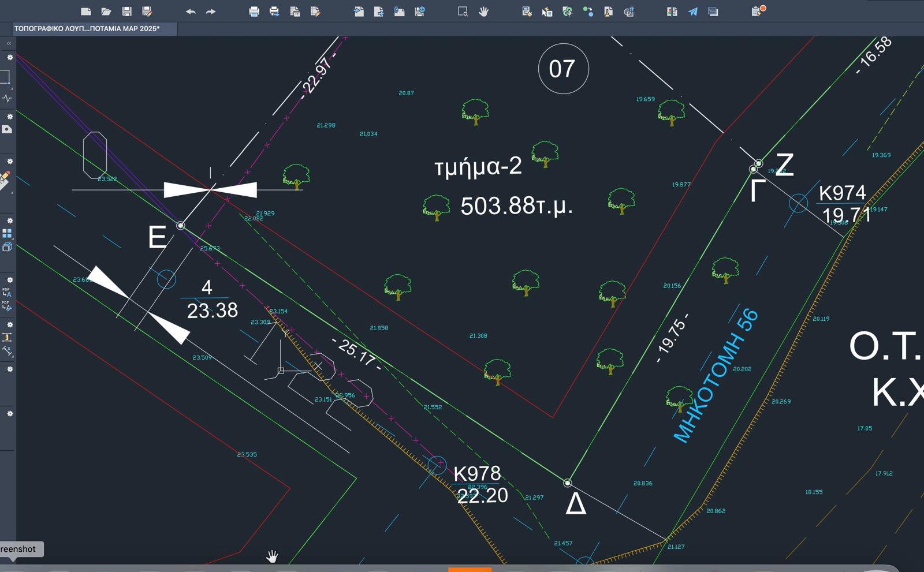Click the New drawing icon
924x572 pixels.
point(86,12)
